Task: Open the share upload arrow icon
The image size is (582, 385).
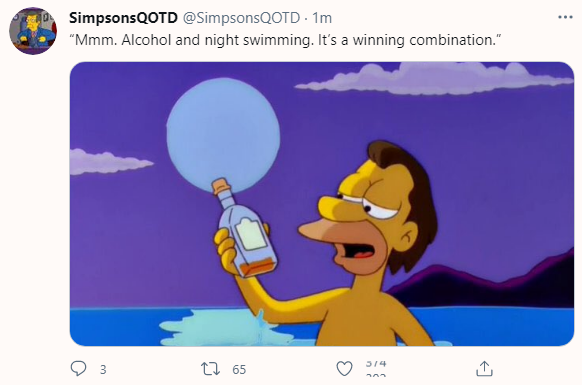Action: coord(484,368)
